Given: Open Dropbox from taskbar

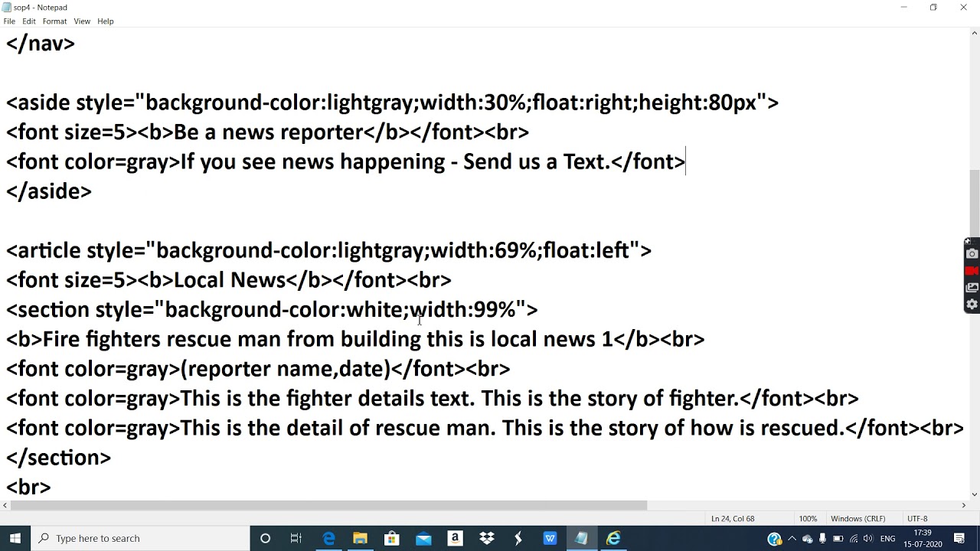Looking at the screenshot, I should coord(487,538).
